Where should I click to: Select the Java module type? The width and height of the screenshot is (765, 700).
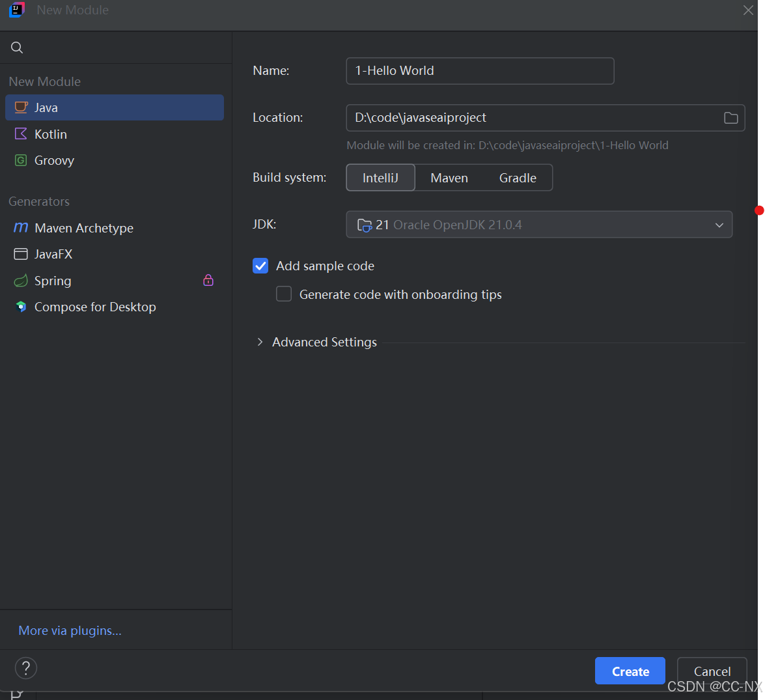tap(114, 107)
